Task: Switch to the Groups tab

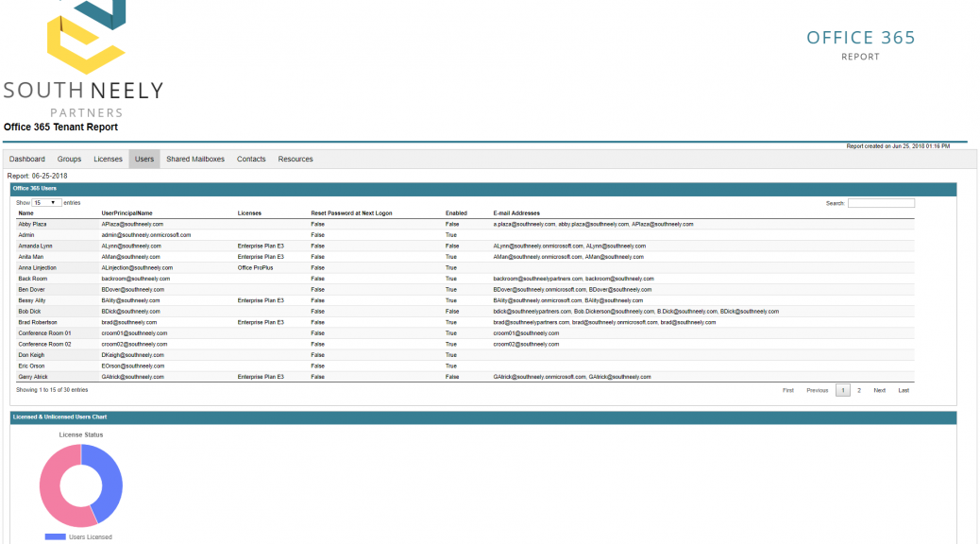Action: coord(69,159)
